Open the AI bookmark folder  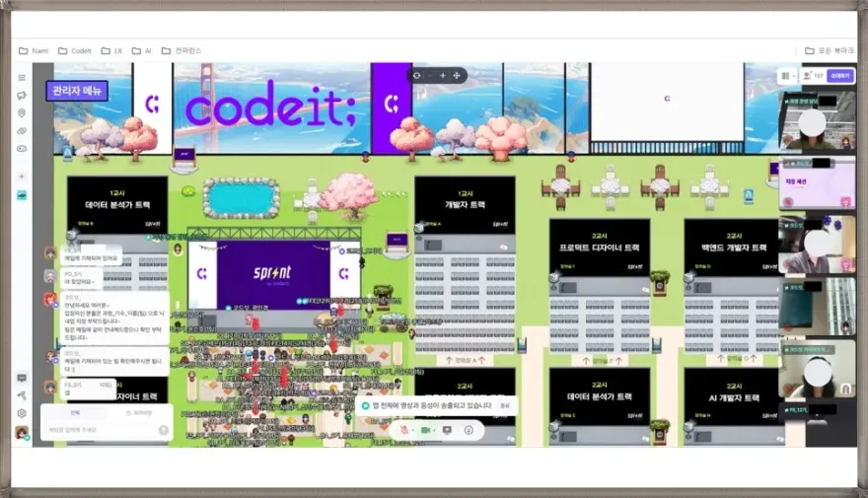pyautogui.click(x=142, y=50)
